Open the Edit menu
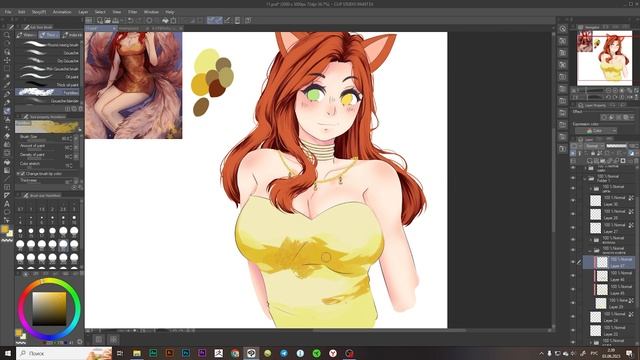640x360 pixels. coord(22,12)
